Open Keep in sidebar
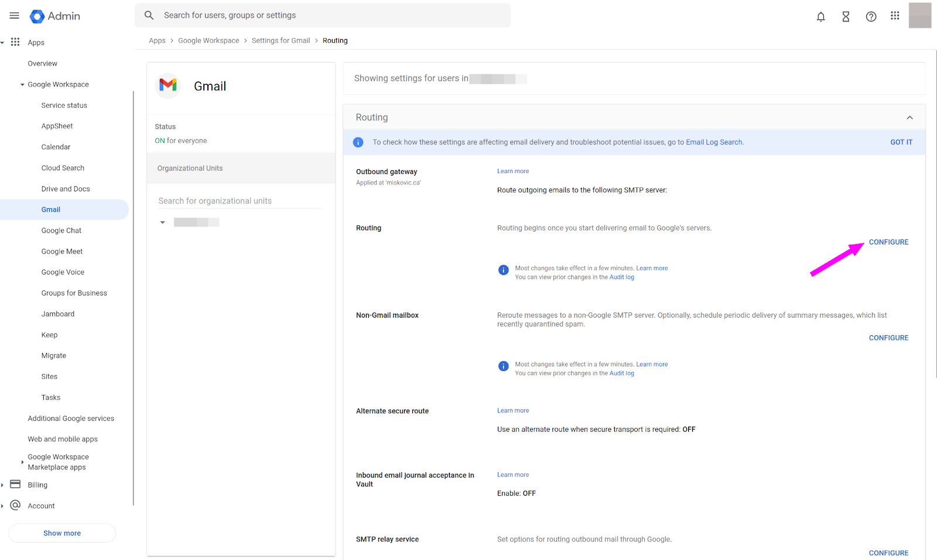937x560 pixels. pos(49,335)
